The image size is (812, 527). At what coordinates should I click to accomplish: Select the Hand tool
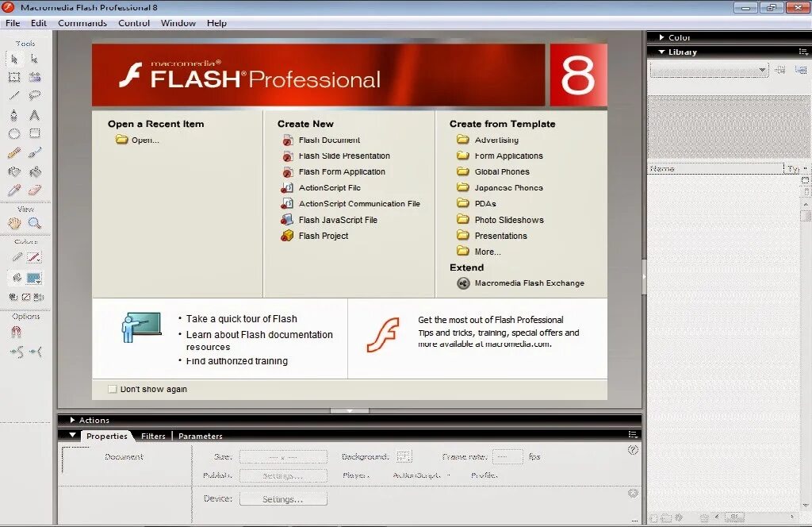point(14,223)
